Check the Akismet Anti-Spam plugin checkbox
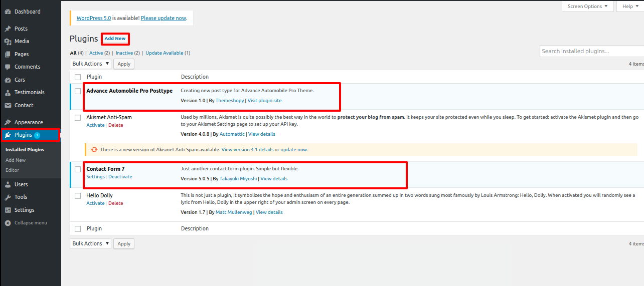This screenshot has height=286, width=644. click(x=78, y=118)
